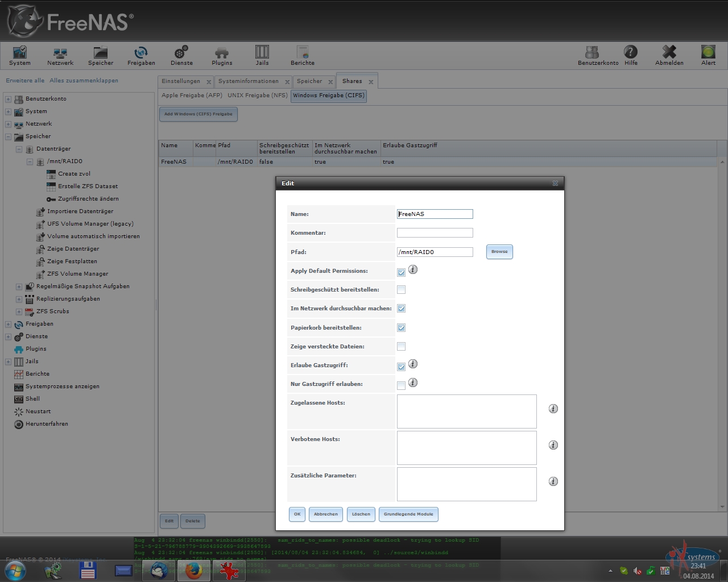Open the Speicher toolbar icon
The width and height of the screenshot is (728, 582).
pos(101,56)
